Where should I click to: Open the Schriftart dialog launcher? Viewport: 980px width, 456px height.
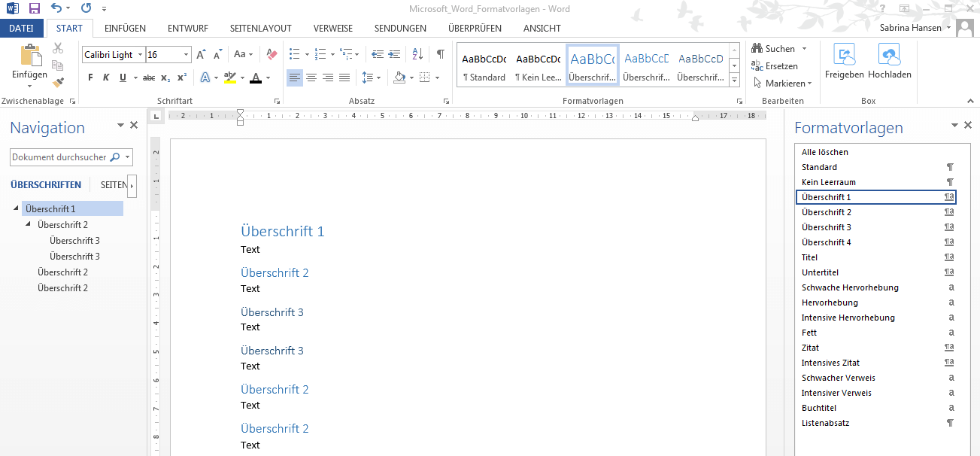(278, 100)
